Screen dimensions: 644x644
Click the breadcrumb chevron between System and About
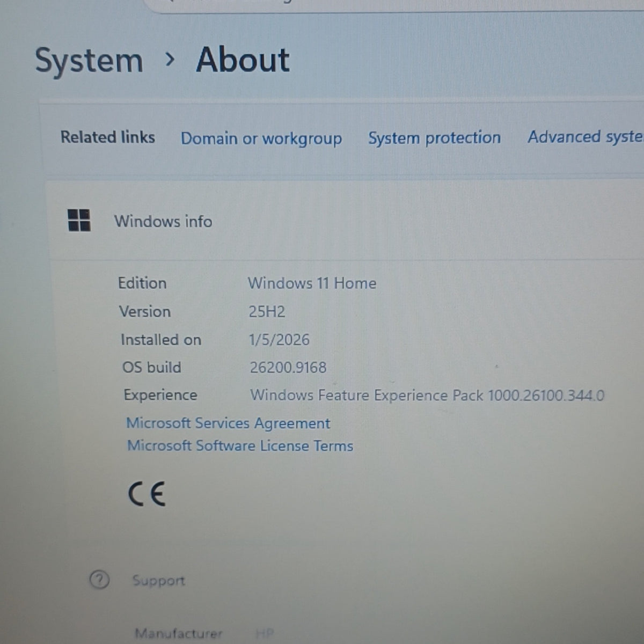[x=170, y=59]
